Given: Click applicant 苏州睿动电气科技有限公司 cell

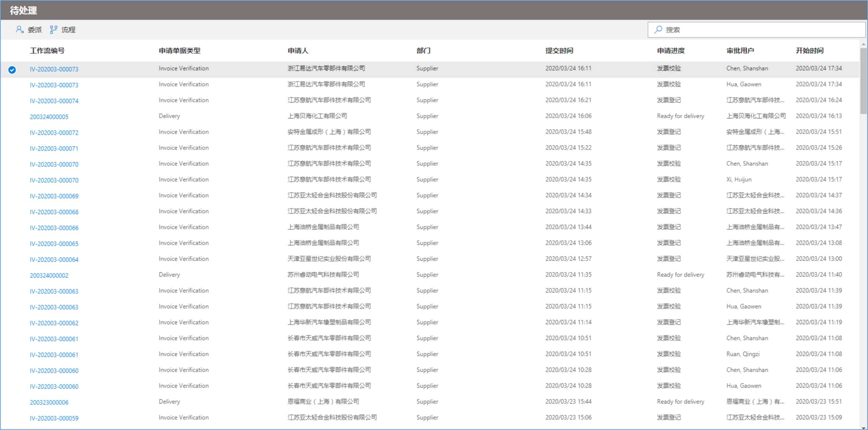Looking at the screenshot, I should click(x=323, y=275).
